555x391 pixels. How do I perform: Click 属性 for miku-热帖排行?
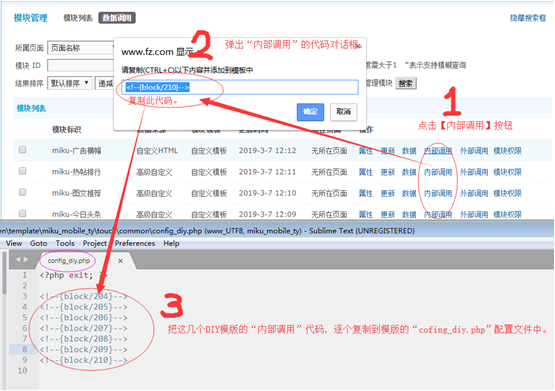[366, 172]
